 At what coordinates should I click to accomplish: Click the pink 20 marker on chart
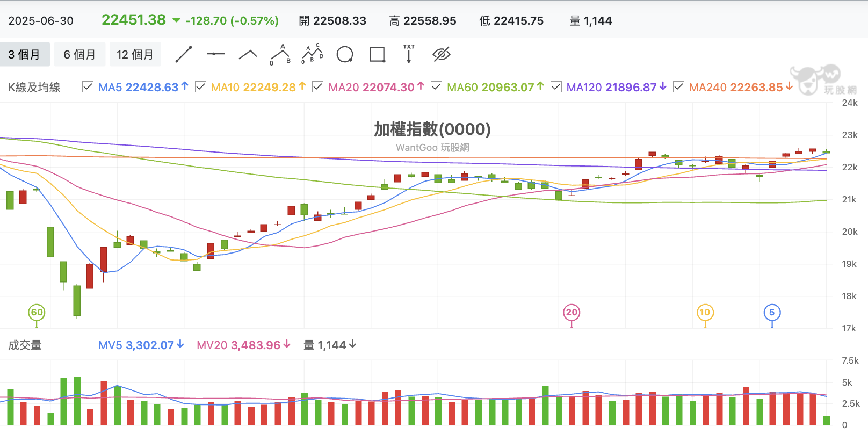[572, 313]
